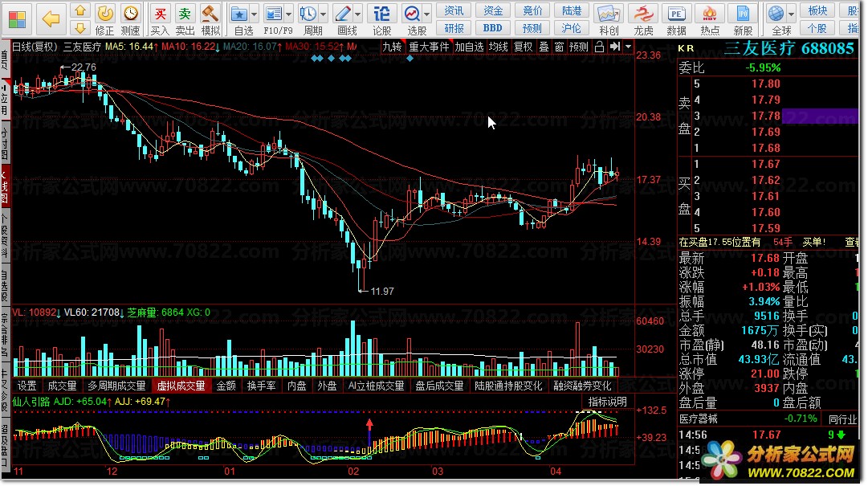Screen dimensions: 868x486
Task: Click the 资讯 news button
Action: [454, 10]
